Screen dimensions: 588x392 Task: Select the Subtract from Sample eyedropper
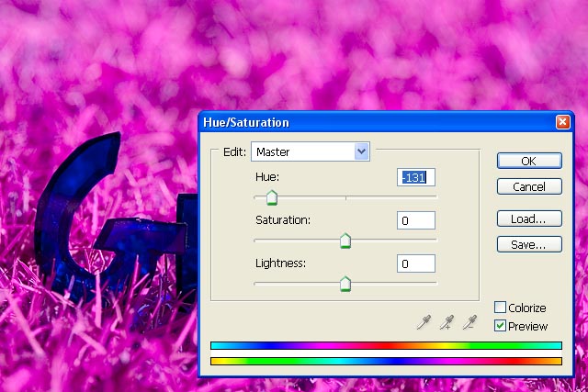coord(470,321)
